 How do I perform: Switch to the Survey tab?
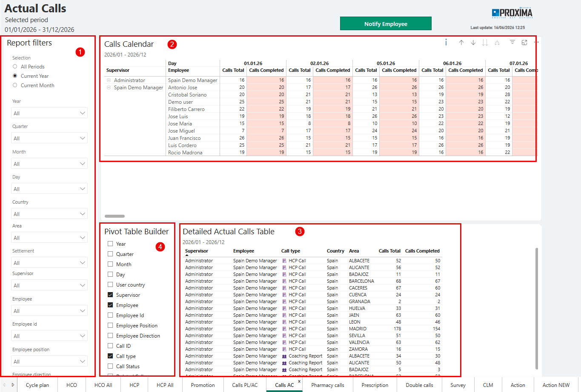pyautogui.click(x=458, y=385)
